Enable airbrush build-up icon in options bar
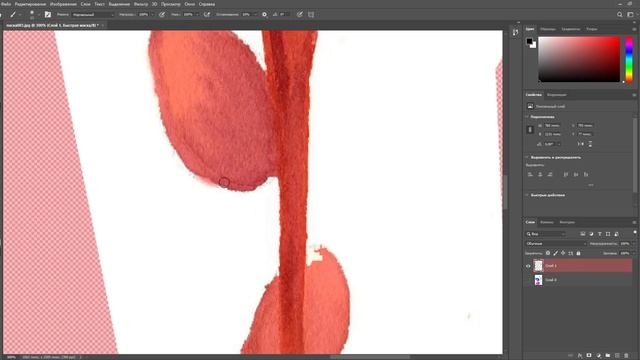 point(207,14)
